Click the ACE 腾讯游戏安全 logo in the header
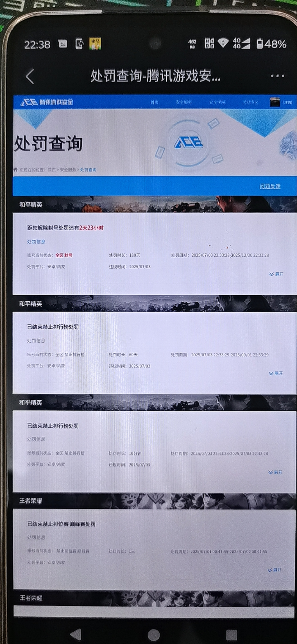 tap(47, 102)
